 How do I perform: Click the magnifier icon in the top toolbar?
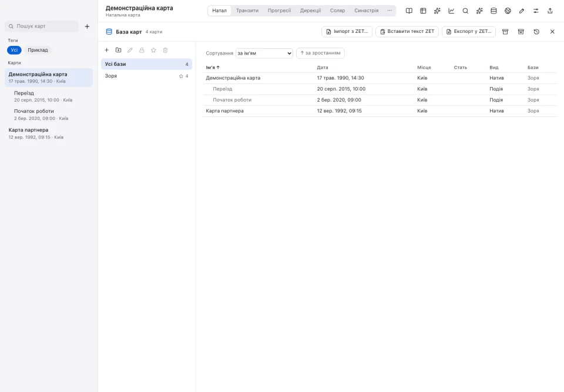coord(465,11)
